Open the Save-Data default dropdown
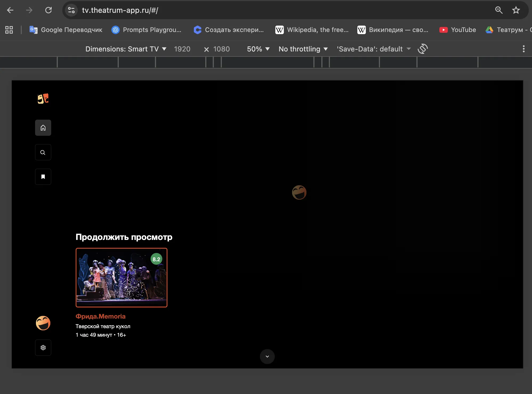 374,49
